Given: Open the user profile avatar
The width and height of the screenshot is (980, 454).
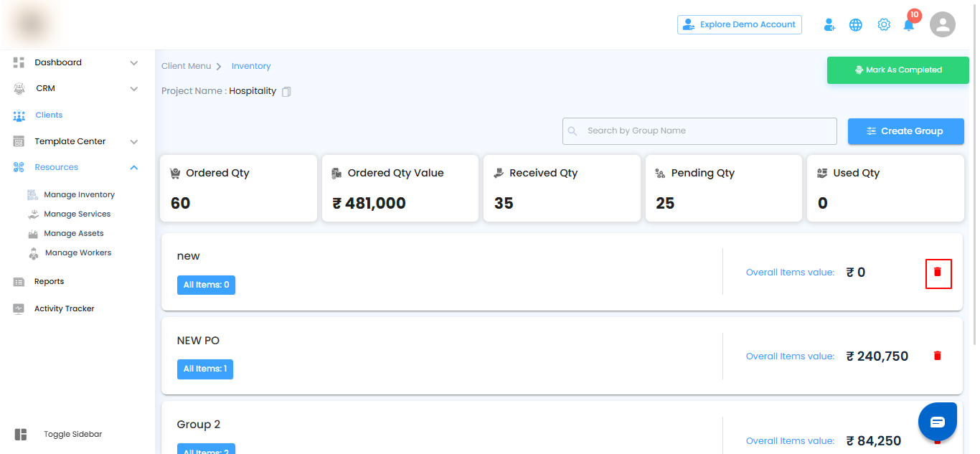Looking at the screenshot, I should coord(943,25).
